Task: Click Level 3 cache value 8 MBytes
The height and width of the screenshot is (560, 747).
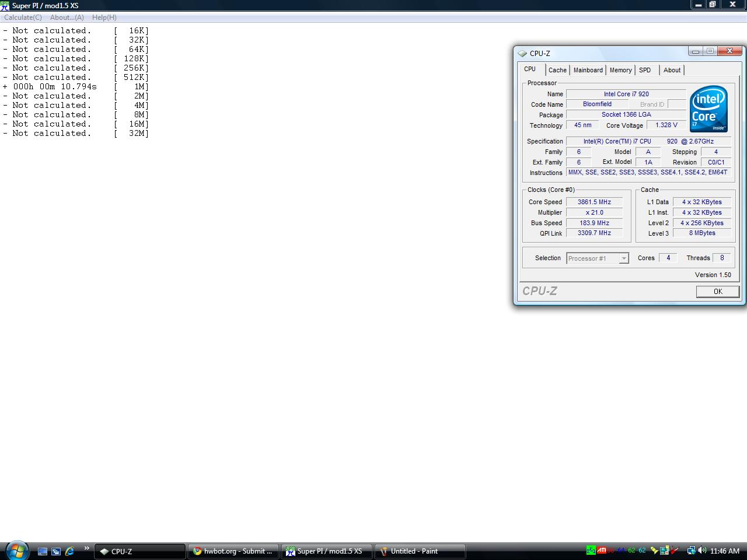Action: [x=702, y=233]
